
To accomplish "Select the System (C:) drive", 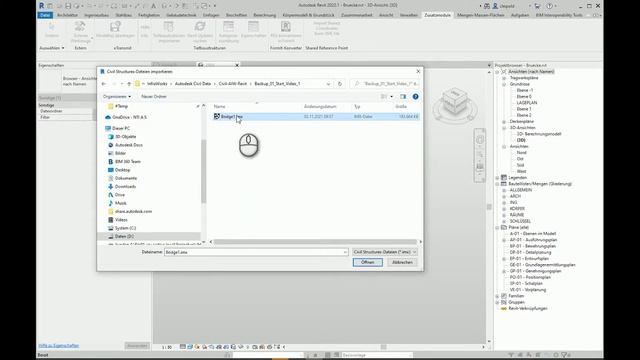I will (x=122, y=228).
